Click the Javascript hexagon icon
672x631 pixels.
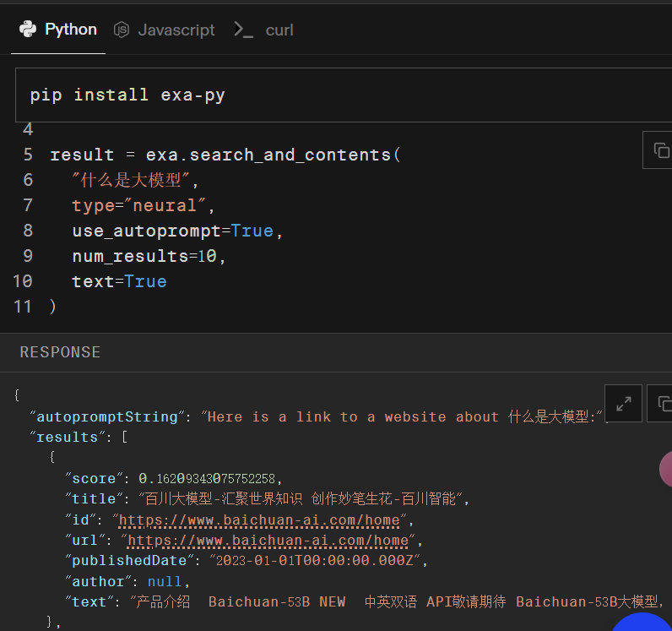(x=122, y=30)
